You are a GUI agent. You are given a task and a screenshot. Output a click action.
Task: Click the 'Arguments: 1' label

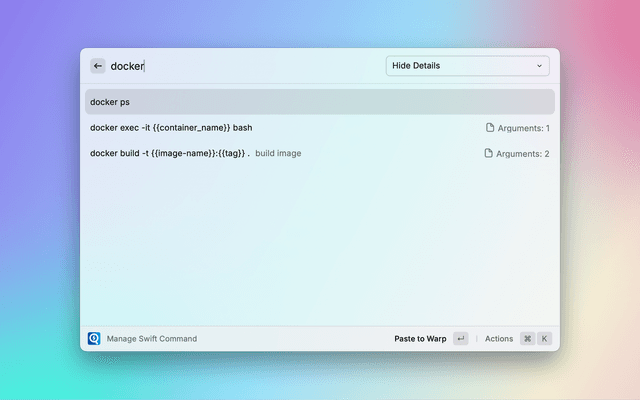click(x=524, y=128)
